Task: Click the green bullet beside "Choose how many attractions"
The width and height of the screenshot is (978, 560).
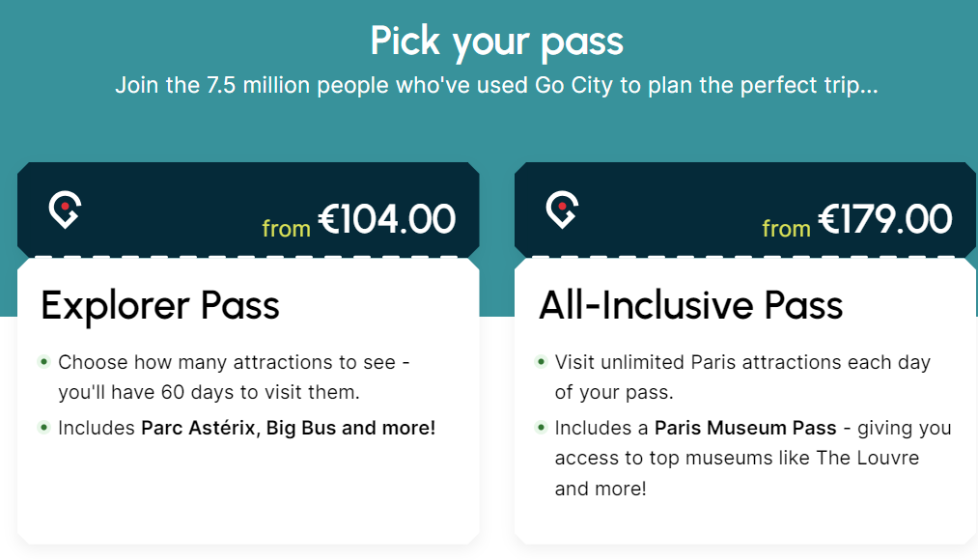Action: pyautogui.click(x=43, y=362)
